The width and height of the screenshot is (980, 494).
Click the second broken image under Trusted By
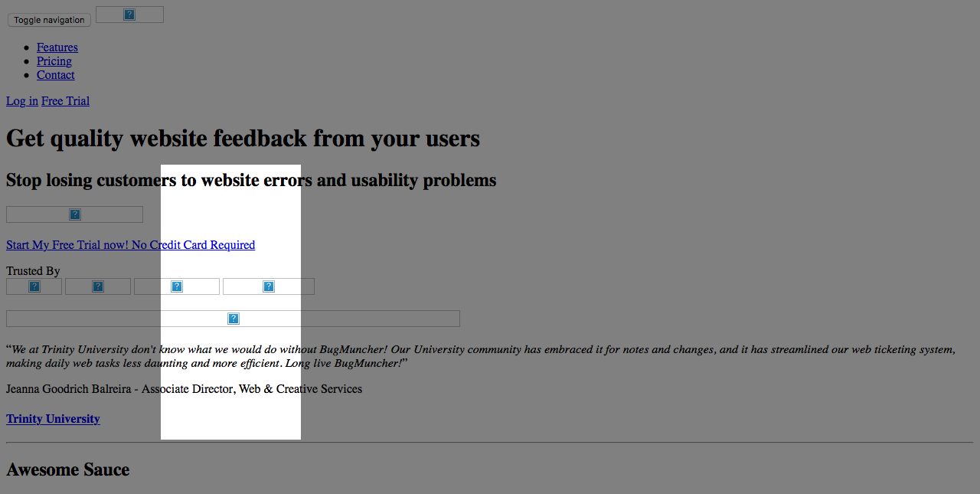click(98, 286)
